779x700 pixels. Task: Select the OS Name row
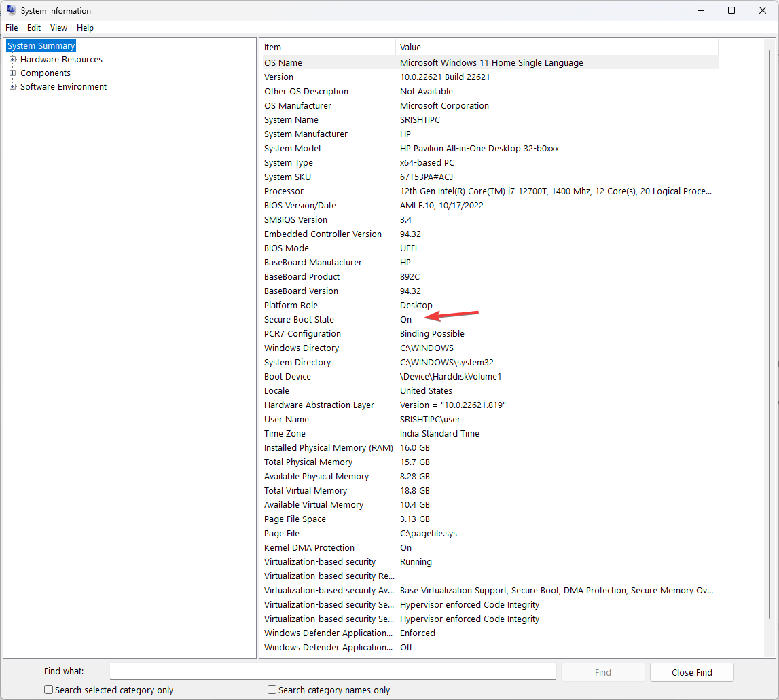tap(490, 62)
